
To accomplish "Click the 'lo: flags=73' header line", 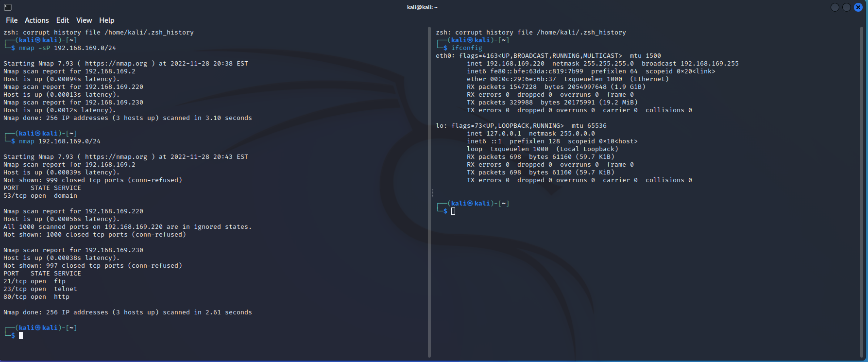I will (521, 126).
